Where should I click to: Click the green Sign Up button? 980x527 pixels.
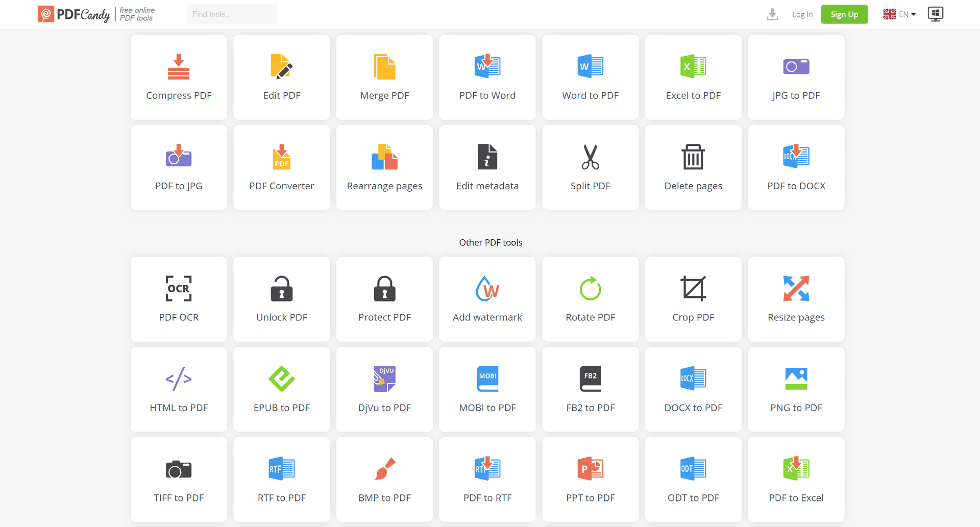(x=844, y=14)
